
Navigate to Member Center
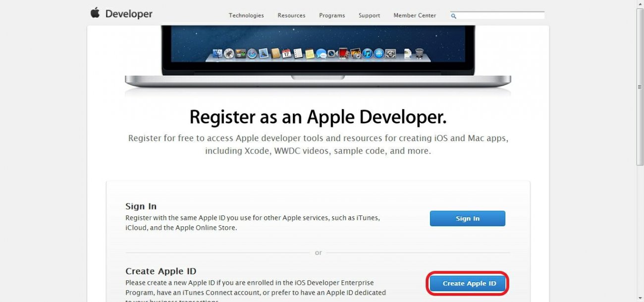(x=415, y=15)
